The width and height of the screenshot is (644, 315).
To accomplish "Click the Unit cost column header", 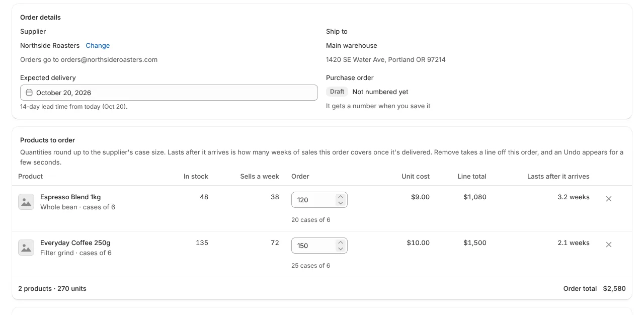I will tap(416, 176).
